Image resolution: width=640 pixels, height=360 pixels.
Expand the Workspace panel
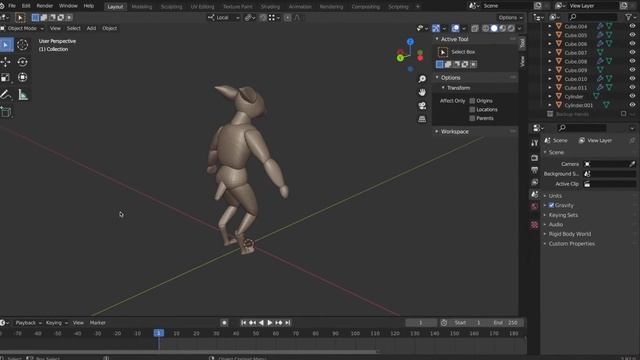click(454, 131)
